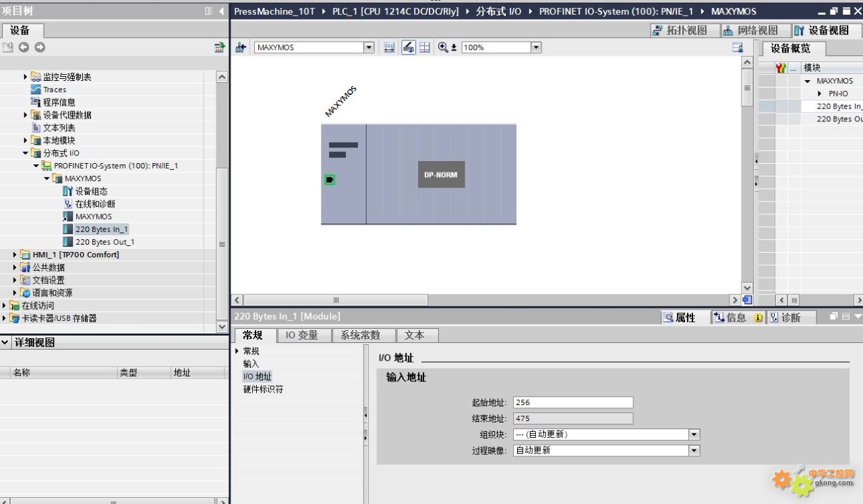Click the 起始地址 input field

point(573,402)
